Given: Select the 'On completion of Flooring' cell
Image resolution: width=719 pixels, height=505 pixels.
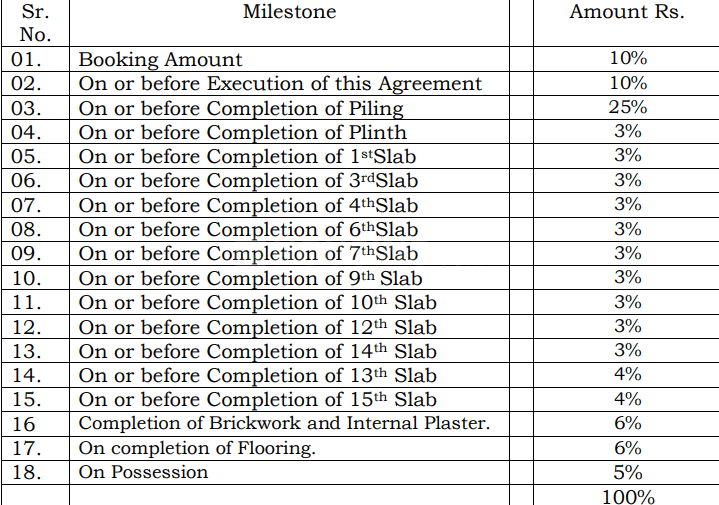Looking at the screenshot, I should [x=197, y=448].
